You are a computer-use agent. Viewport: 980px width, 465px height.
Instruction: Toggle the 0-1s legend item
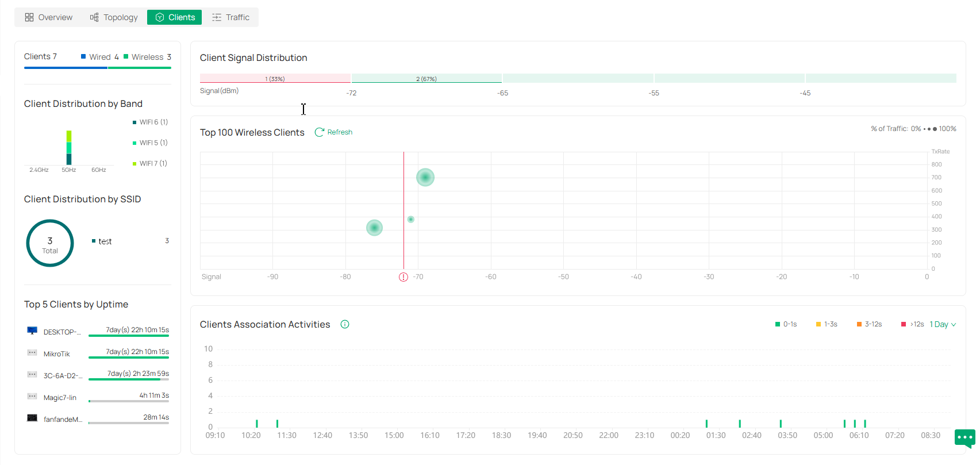pos(786,324)
